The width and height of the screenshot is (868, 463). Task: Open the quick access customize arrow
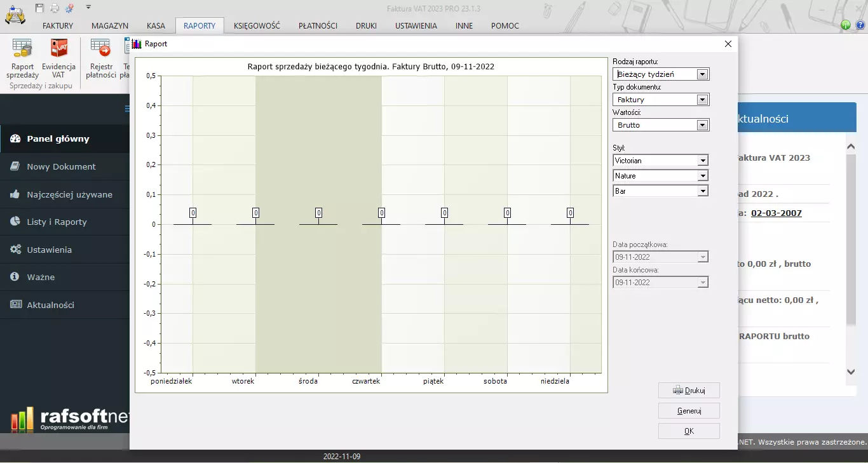point(88,8)
